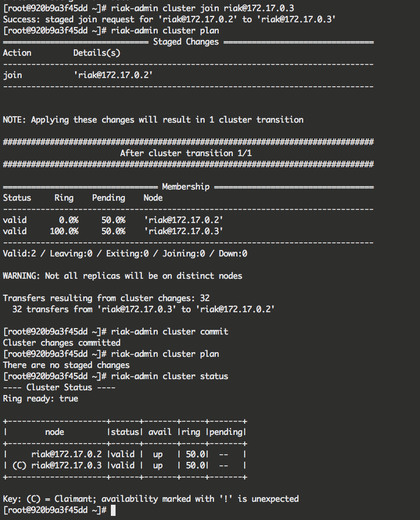Click the 'join' action row entry
The width and height of the screenshot is (420, 520).
12,75
